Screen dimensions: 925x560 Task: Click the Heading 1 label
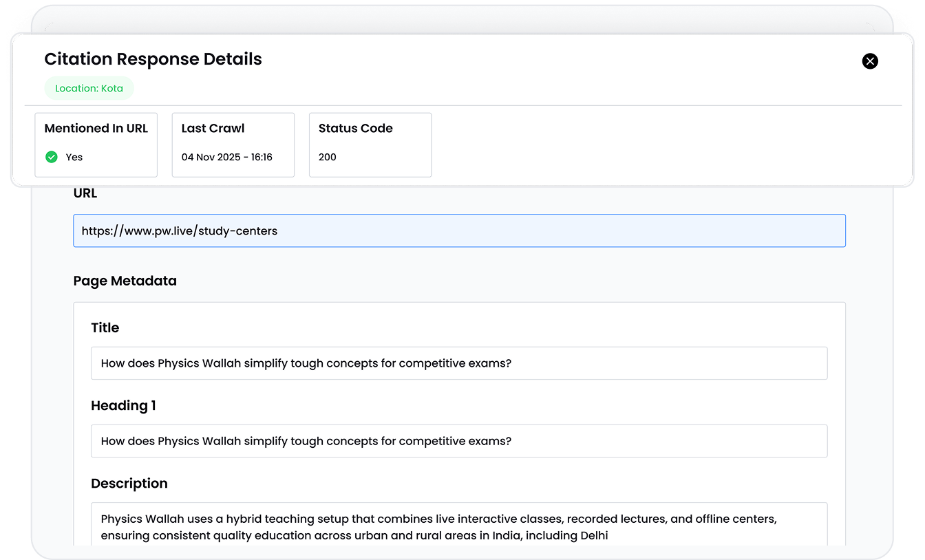click(x=124, y=406)
